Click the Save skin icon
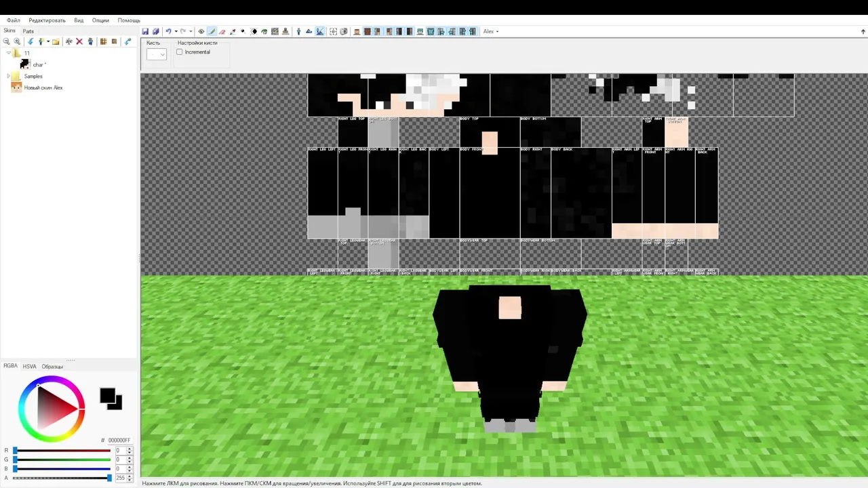Viewport: 868px width, 488px height. click(145, 31)
